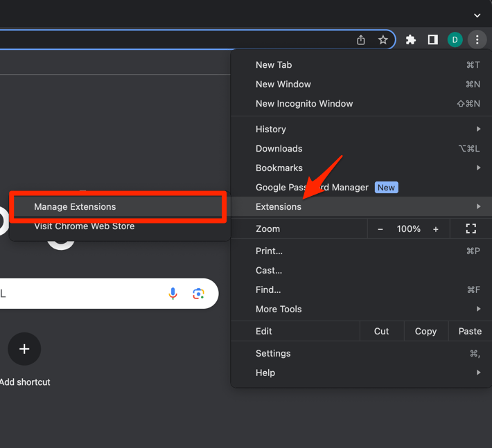Open Google Password Manager entry
Viewport: 492px width, 448px height.
361,188
